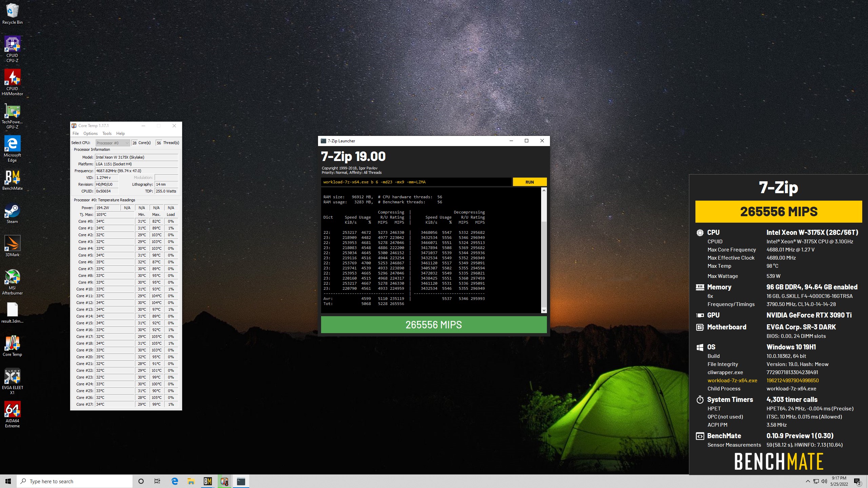Click the Power reading 194.2W
The width and height of the screenshot is (868, 488).
(107, 208)
